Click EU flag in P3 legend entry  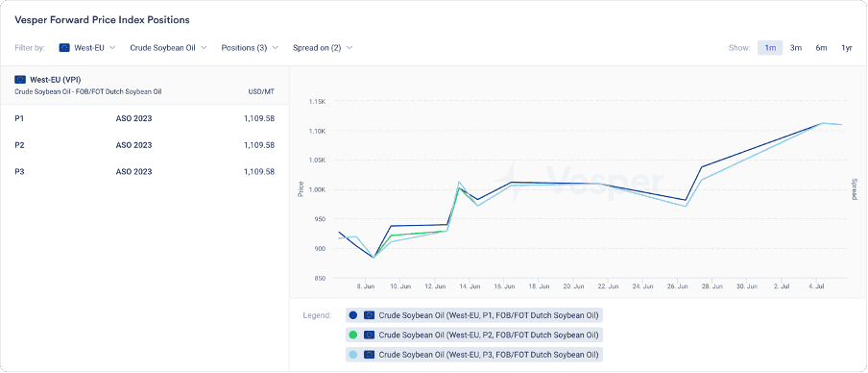(370, 354)
